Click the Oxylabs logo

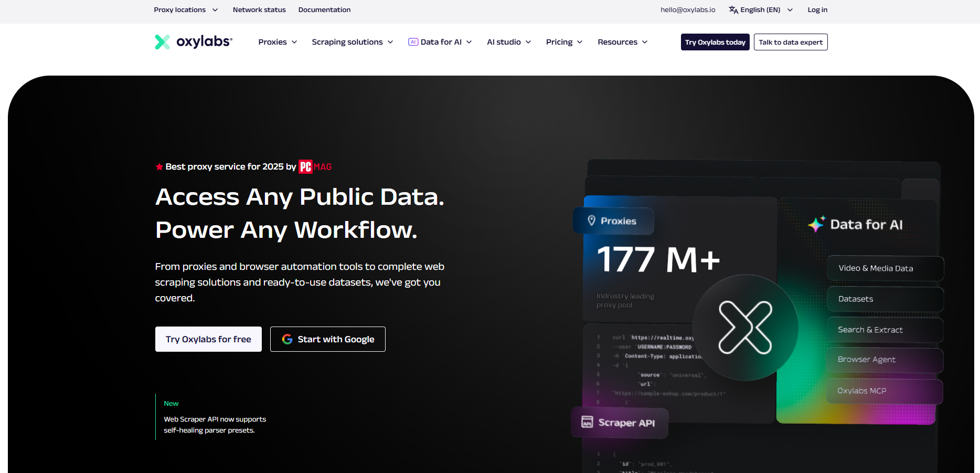193,42
